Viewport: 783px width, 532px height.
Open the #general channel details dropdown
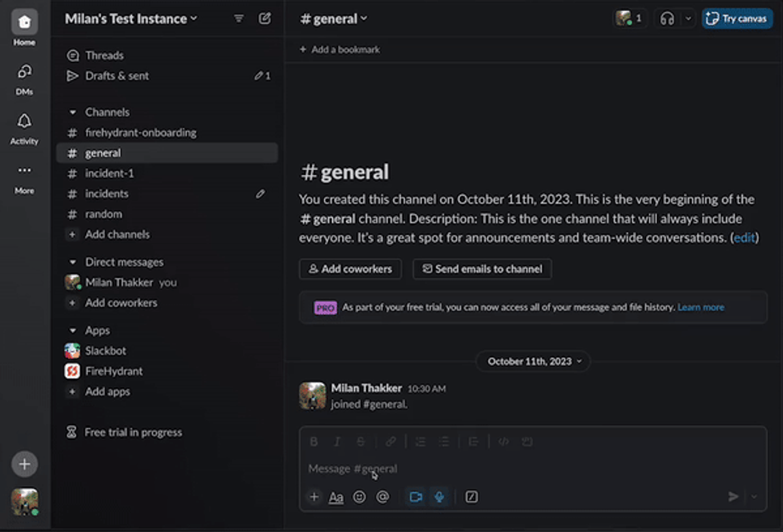333,19
